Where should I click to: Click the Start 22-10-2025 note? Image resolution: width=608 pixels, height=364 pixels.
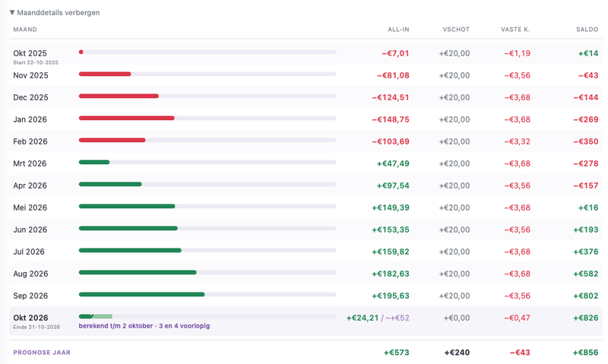pos(36,62)
